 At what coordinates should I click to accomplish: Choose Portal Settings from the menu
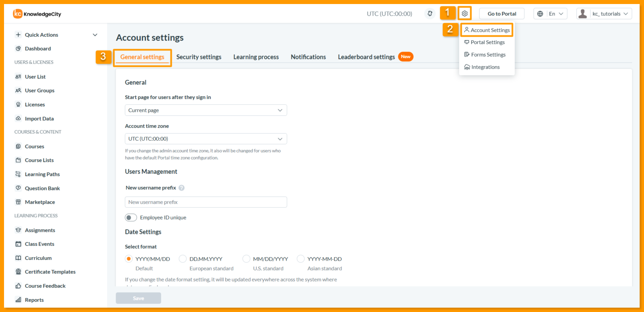[484, 42]
